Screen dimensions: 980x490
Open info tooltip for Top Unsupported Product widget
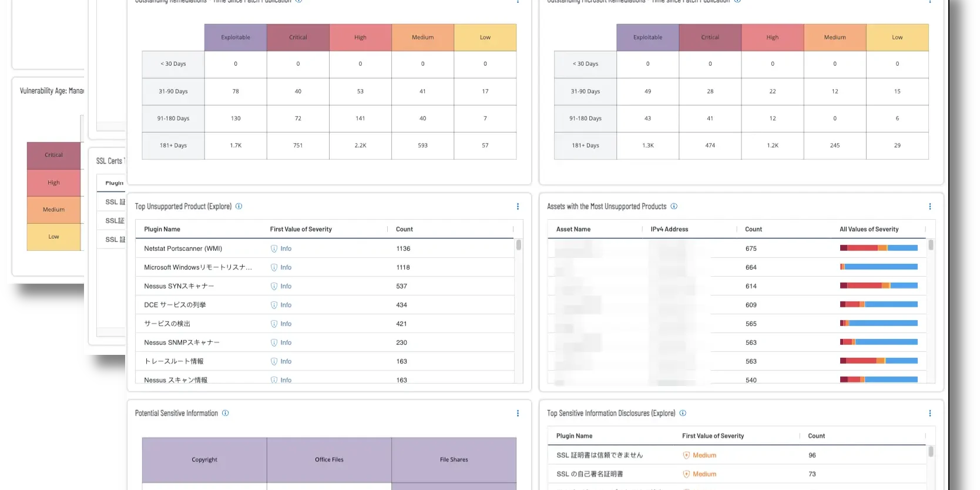239,206
